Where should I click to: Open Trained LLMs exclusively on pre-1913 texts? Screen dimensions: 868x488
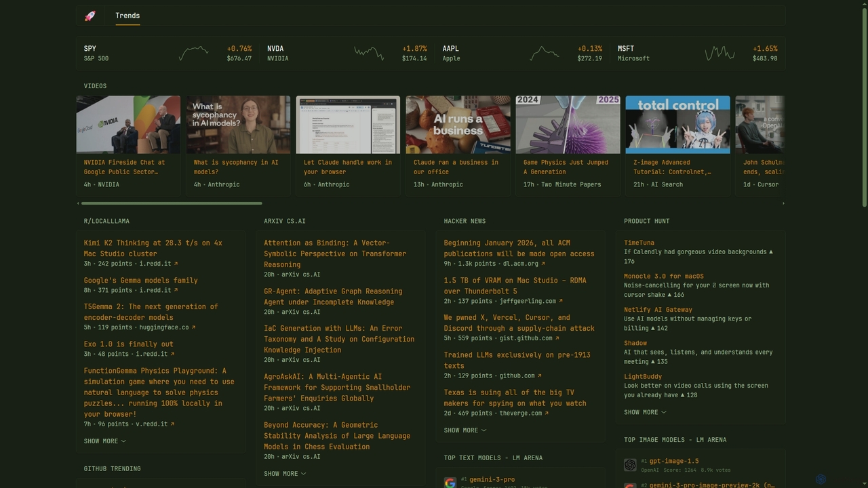pos(517,360)
